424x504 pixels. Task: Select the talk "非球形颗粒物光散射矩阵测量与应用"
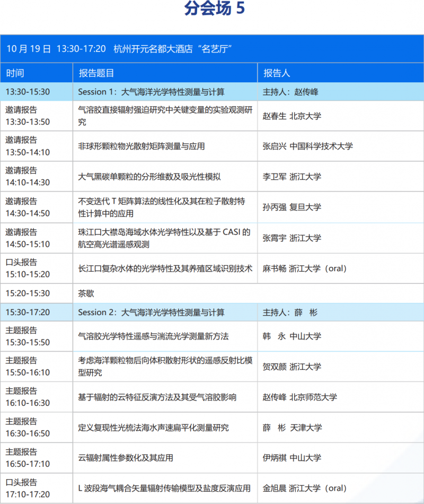[142, 146]
